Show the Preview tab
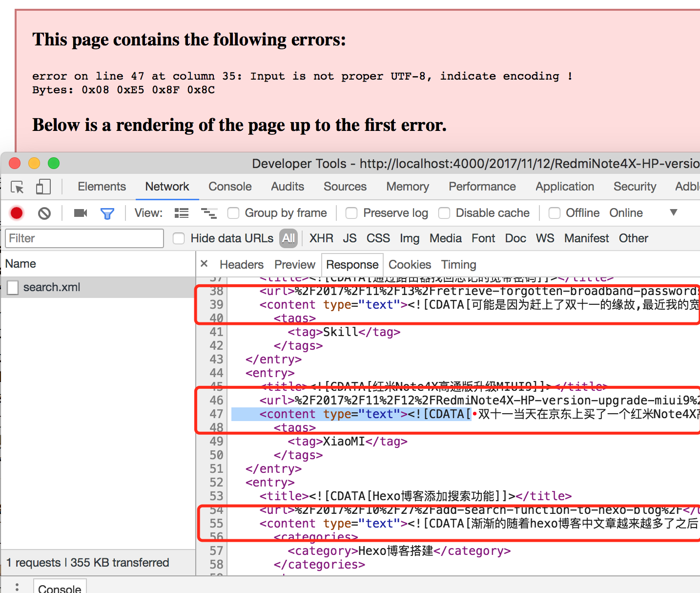 pyautogui.click(x=295, y=265)
